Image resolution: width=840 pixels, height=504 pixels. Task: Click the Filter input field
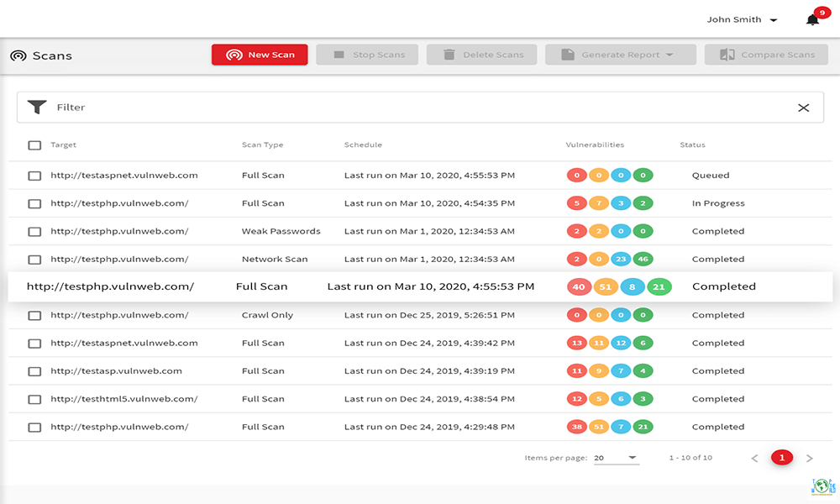[x=420, y=108]
